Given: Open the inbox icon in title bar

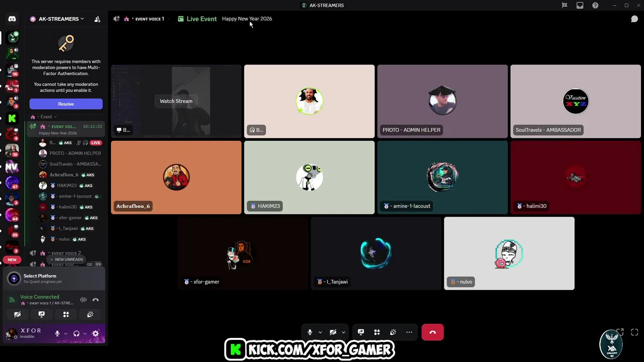Looking at the screenshot, I should click(580, 6).
